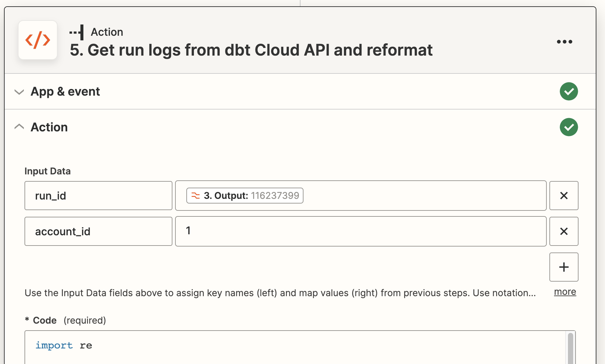Click the Code by Zapier app icon
Image resolution: width=605 pixels, height=364 pixels.
point(38,40)
